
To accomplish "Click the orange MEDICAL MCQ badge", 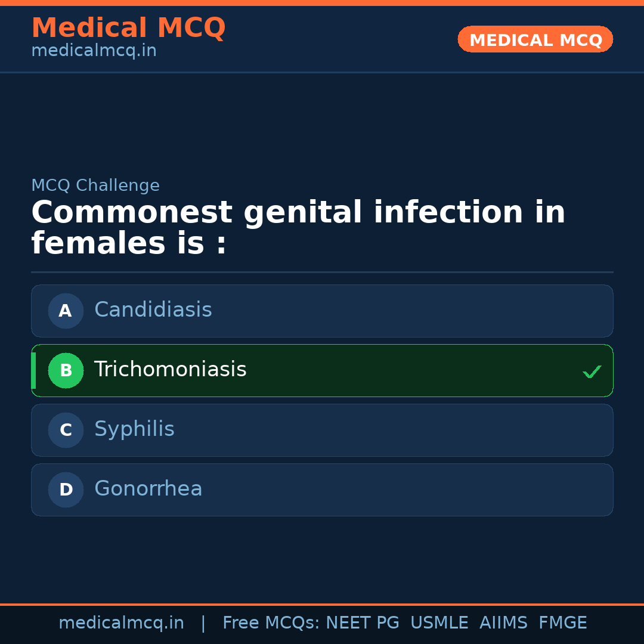I will coord(535,39).
